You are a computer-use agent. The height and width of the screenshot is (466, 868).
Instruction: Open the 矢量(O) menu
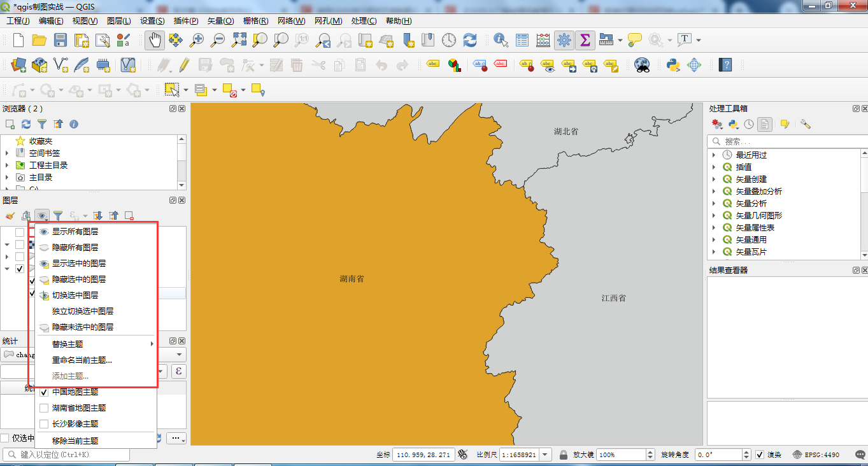(220, 21)
